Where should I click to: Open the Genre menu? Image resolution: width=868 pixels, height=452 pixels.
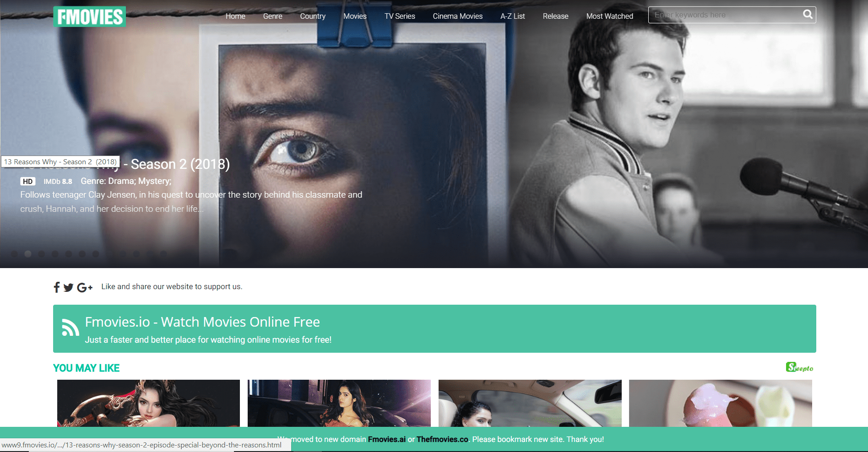272,16
